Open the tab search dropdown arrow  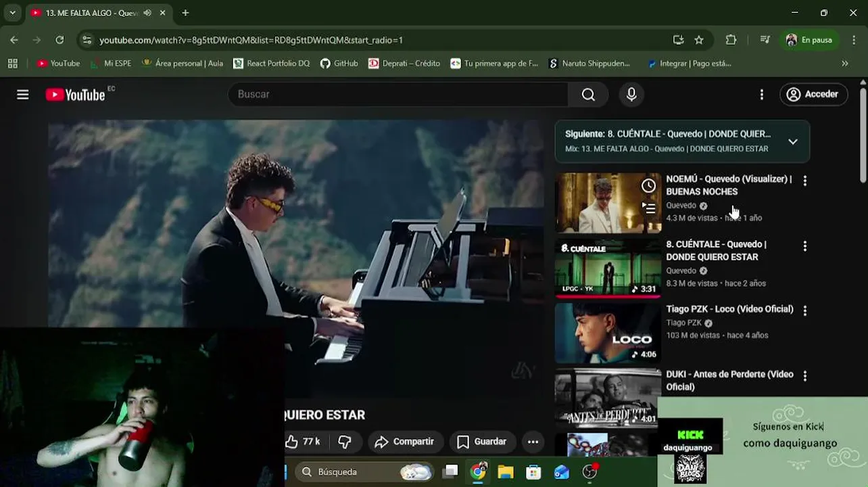coord(12,13)
